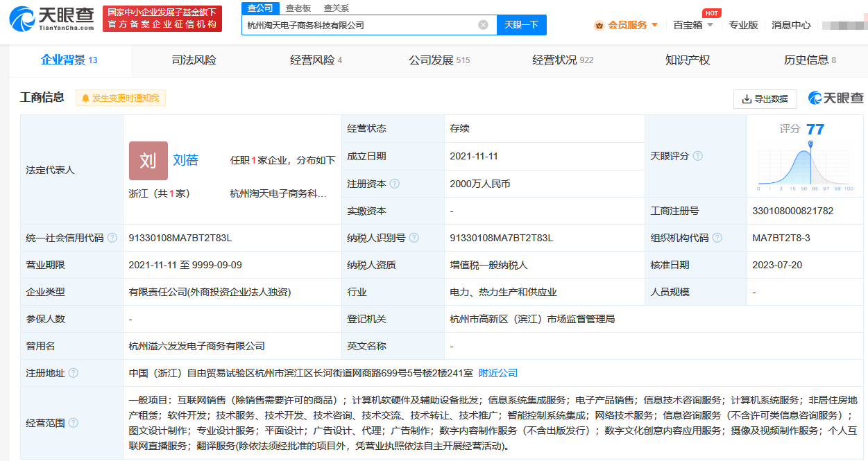Click the 企业类型 value 有限责任公司(外商投资企业法人独资)
The image size is (868, 461).
coord(210,292)
